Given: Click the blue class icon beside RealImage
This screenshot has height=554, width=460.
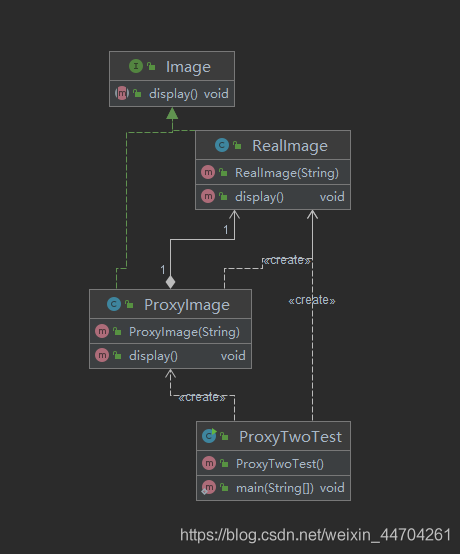Looking at the screenshot, I should pos(222,145).
